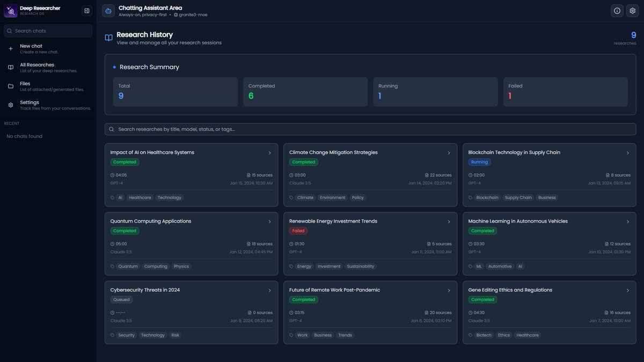
Task: Select the Total researches summary tile
Action: [x=175, y=92]
